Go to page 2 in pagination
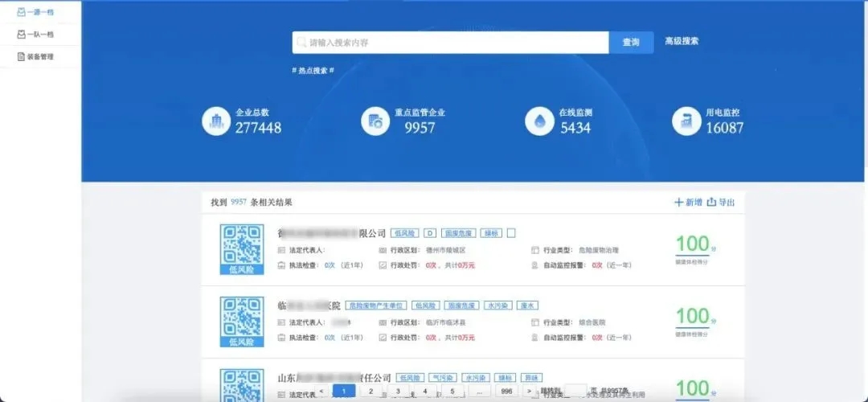This screenshot has width=868, height=402. pos(371,391)
